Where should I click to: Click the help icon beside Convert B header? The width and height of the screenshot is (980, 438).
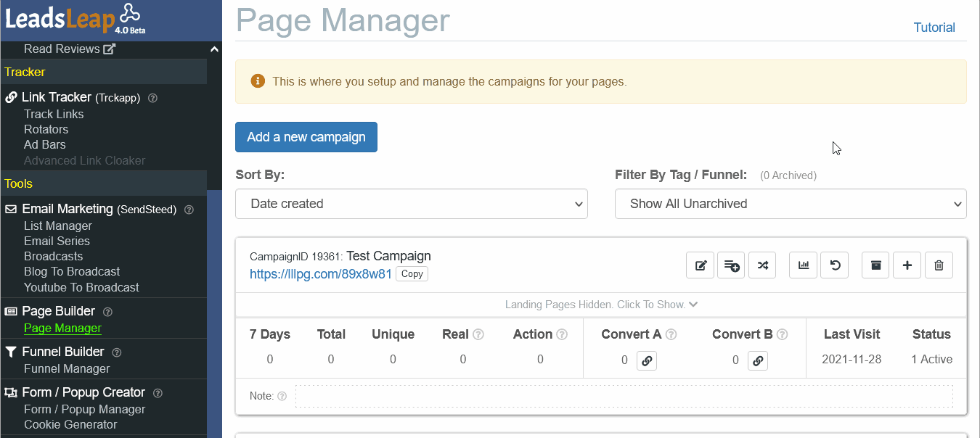pyautogui.click(x=783, y=335)
